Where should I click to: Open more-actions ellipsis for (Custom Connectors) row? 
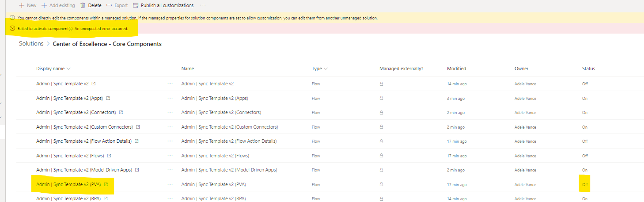click(x=170, y=127)
